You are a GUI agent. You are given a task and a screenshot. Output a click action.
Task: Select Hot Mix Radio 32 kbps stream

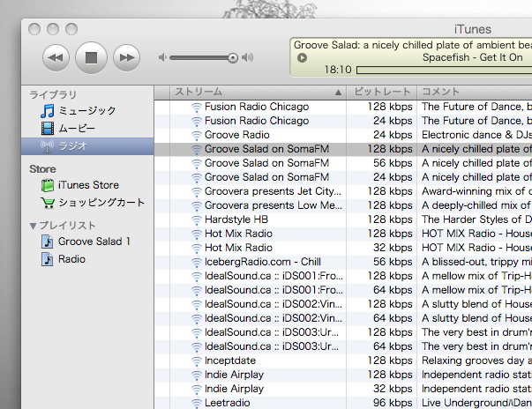coord(343,248)
